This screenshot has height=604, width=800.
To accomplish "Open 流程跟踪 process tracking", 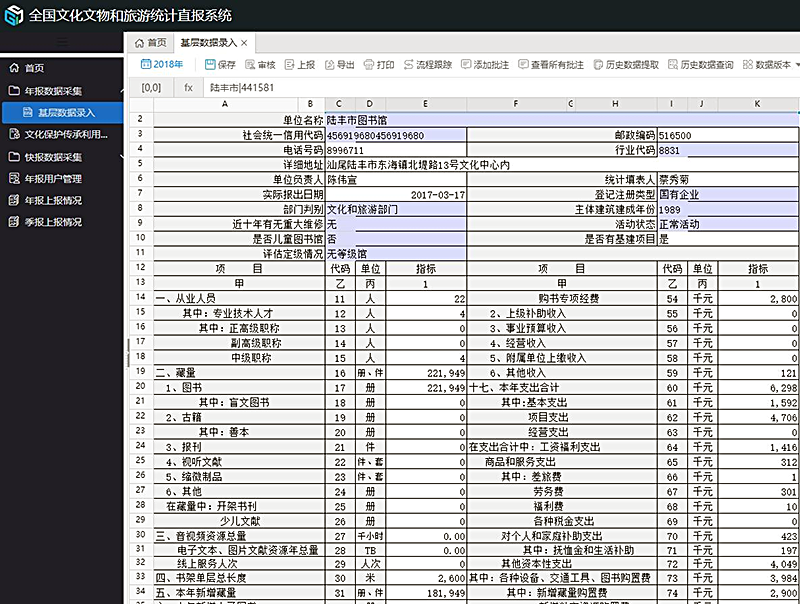I will 428,64.
